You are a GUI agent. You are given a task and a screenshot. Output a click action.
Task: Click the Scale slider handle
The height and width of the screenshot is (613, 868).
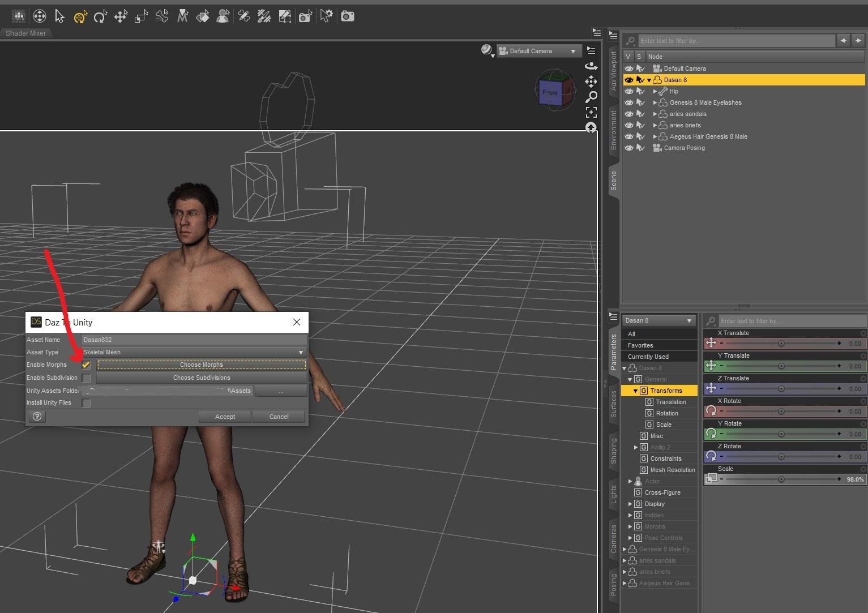point(781,479)
